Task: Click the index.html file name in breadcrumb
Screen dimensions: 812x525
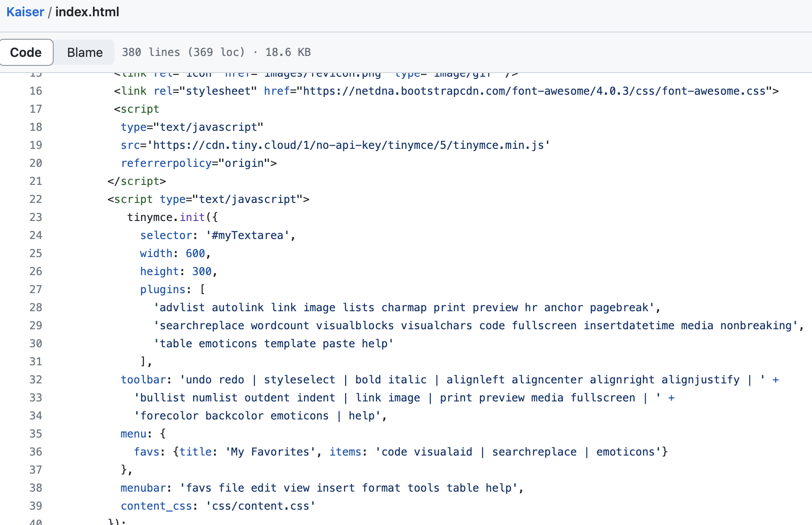Action: (x=87, y=12)
